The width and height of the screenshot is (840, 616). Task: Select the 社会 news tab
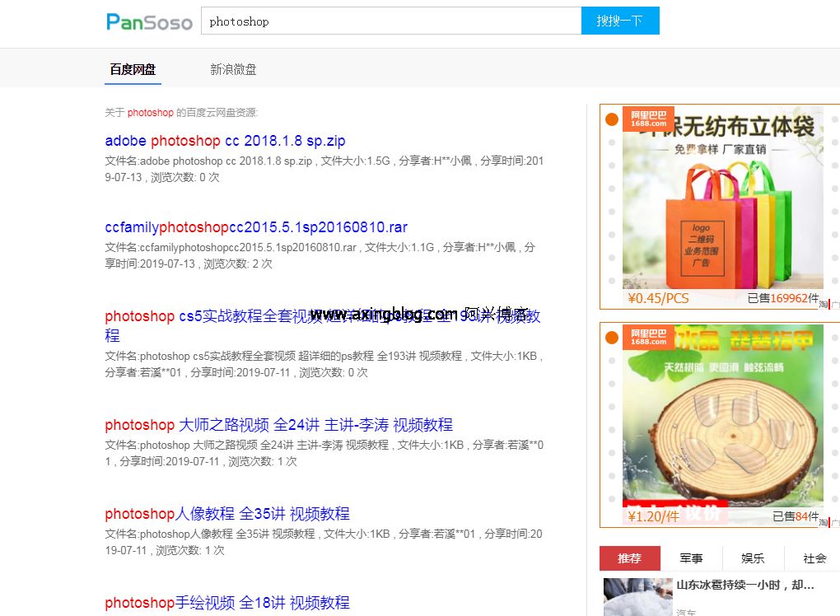pos(814,558)
